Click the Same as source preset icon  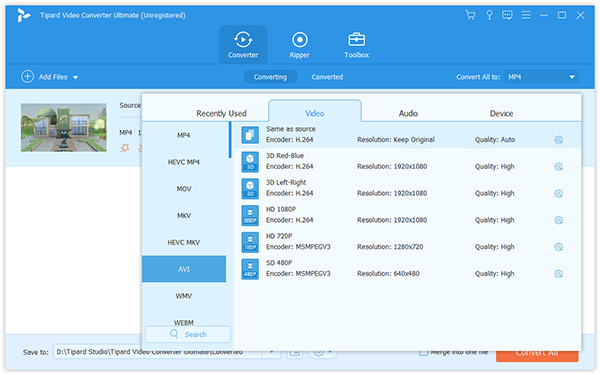(x=250, y=135)
